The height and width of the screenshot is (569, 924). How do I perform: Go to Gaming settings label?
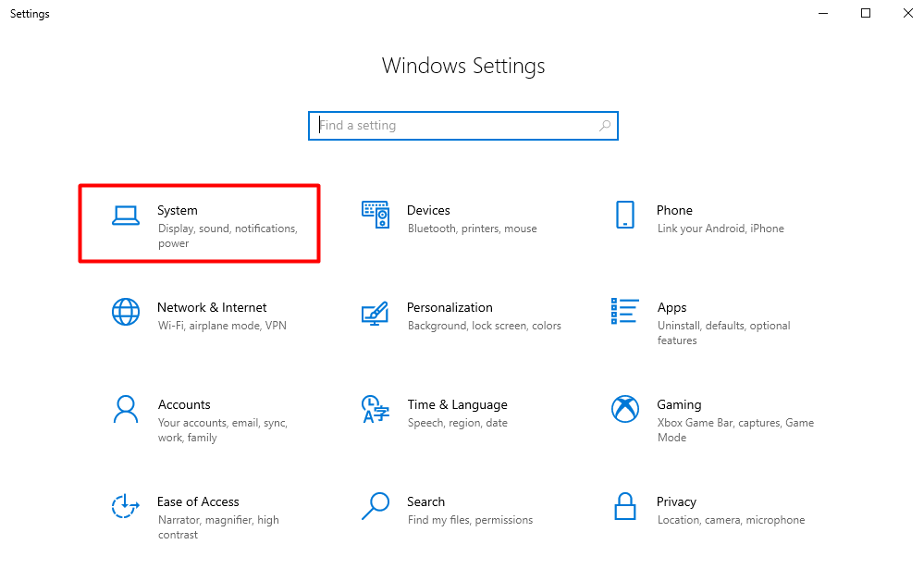679,404
